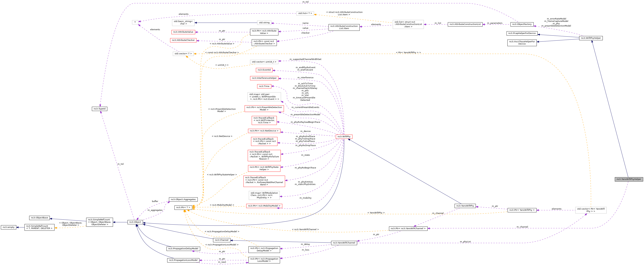Open ns3::Ptr< ns3::PreambleDetectionModel > node
The width and height of the screenshot is (644, 265).
[x=264, y=108]
